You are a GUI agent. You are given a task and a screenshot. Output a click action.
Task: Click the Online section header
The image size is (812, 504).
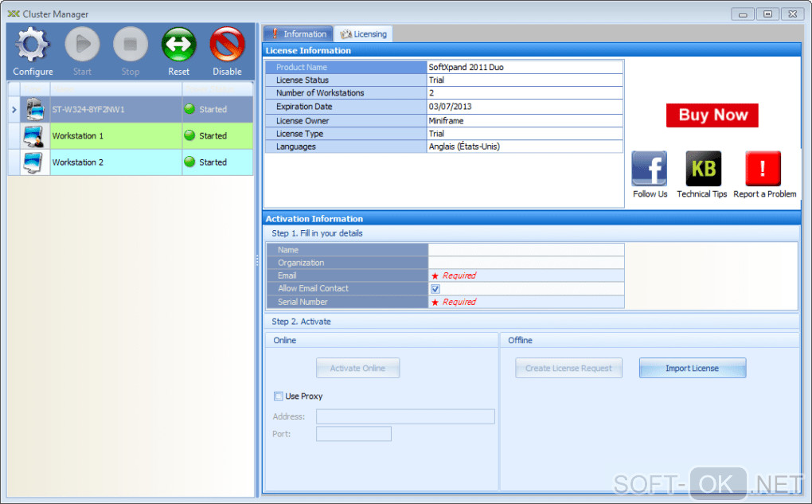pos(285,340)
